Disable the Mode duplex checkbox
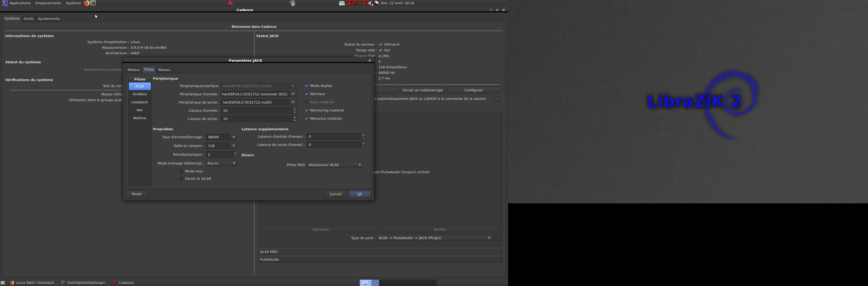 (x=306, y=86)
